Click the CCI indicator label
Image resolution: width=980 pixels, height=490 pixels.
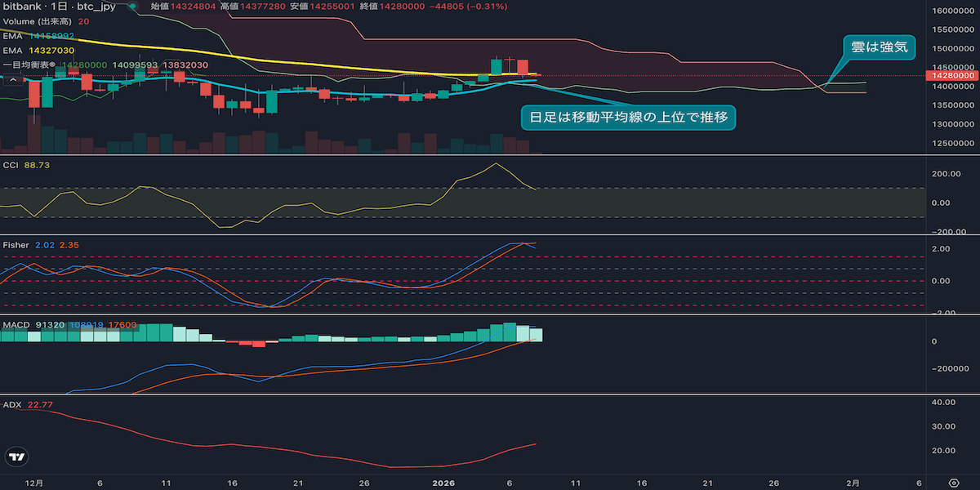click(x=11, y=165)
